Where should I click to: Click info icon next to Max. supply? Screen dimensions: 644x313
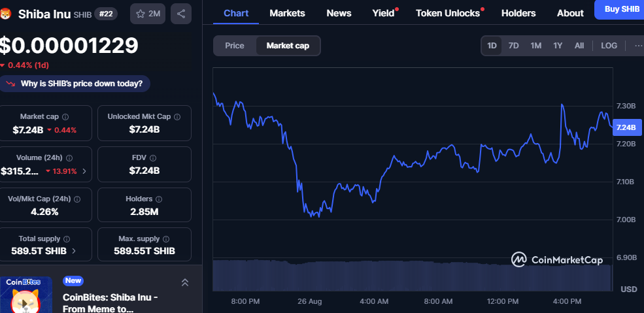[x=166, y=239]
